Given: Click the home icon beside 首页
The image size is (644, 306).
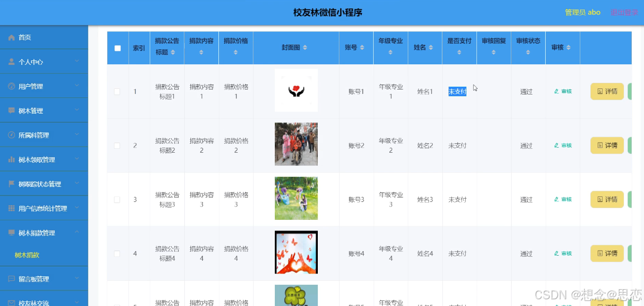Looking at the screenshot, I should pyautogui.click(x=12, y=37).
